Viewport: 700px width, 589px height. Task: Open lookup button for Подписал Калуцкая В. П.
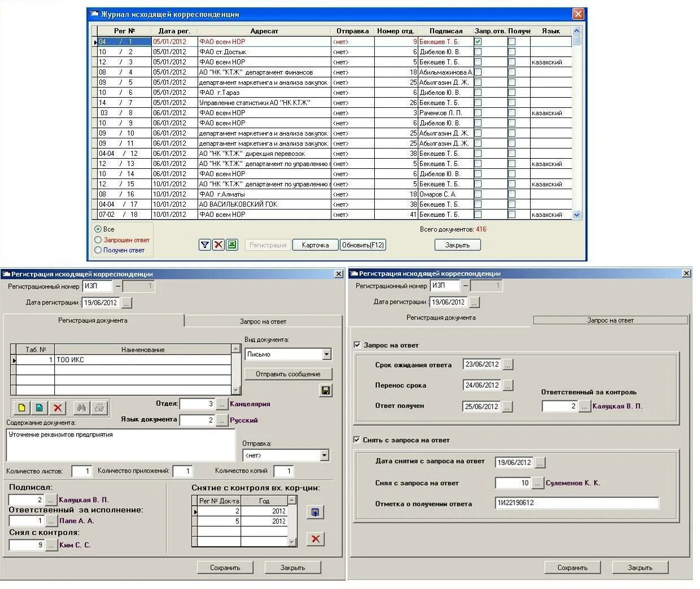(51, 500)
